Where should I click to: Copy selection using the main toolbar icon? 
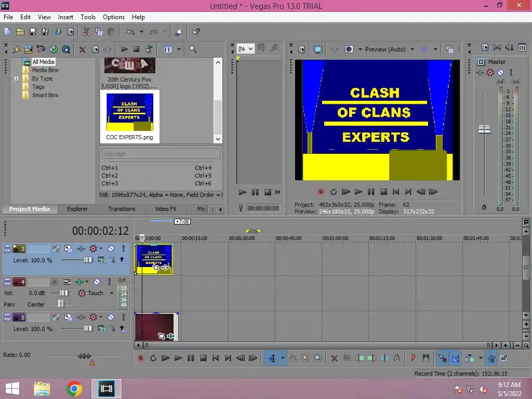(x=99, y=32)
